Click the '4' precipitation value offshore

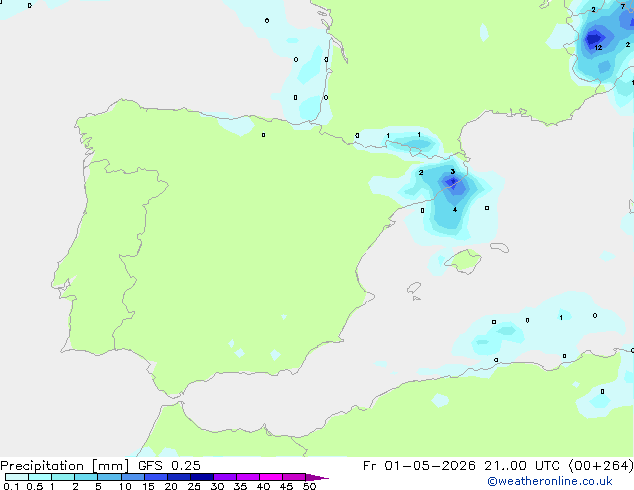coord(455,209)
